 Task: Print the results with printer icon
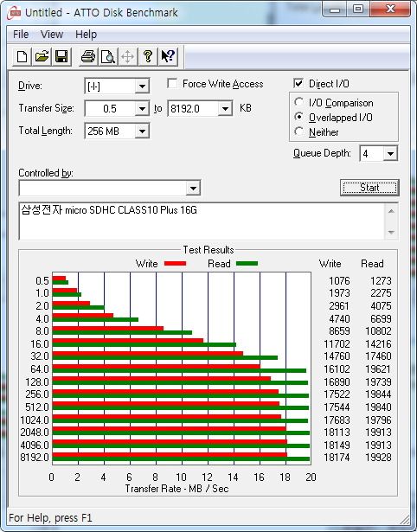tap(88, 56)
